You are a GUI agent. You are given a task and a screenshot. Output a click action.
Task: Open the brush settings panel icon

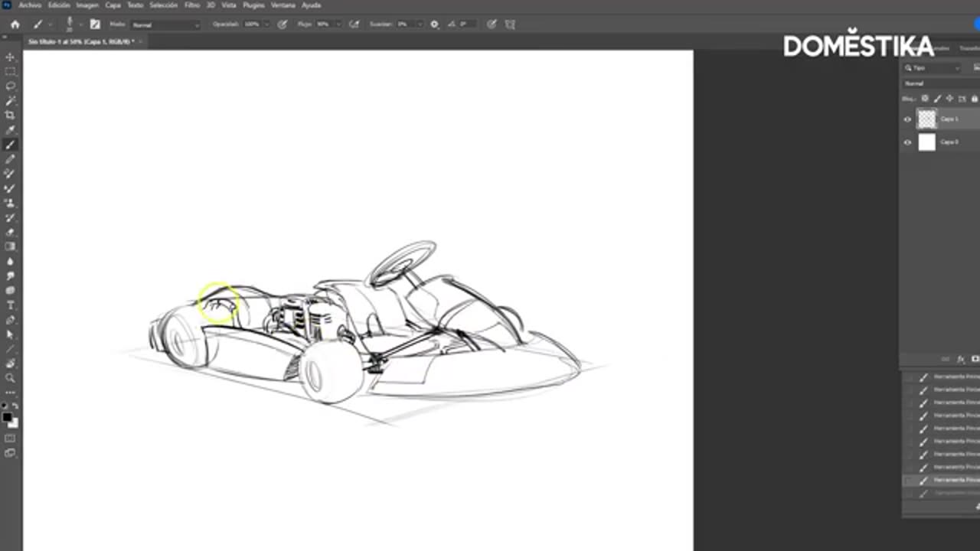(x=95, y=24)
